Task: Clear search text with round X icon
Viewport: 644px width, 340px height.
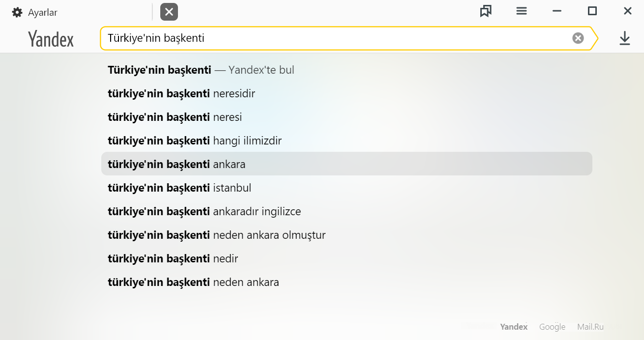Action: coord(578,38)
